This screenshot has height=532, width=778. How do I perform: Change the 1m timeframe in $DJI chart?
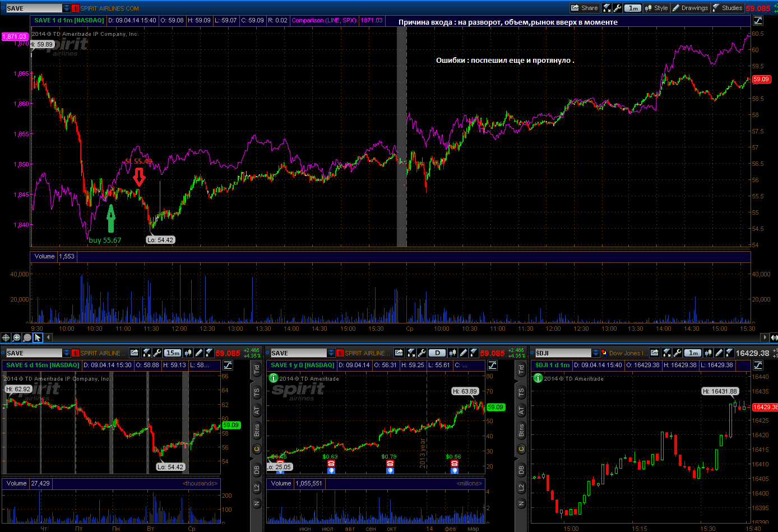[x=693, y=353]
